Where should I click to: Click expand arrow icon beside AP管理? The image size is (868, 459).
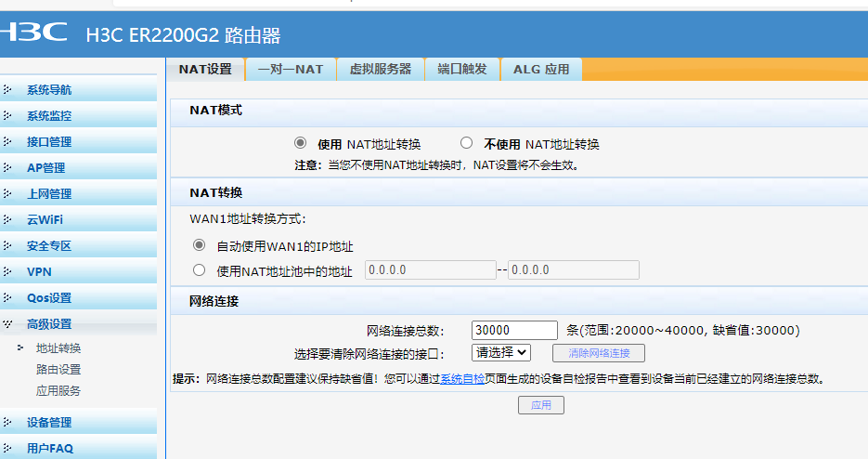pos(7,167)
